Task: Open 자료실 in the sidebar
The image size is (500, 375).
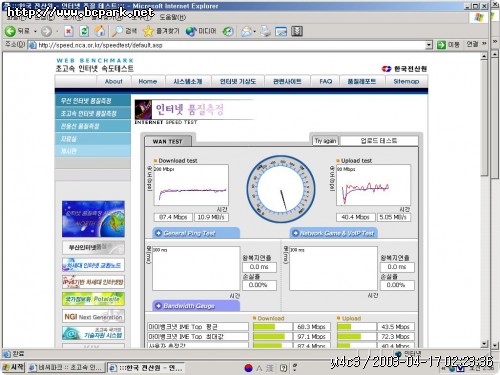Action: 93,139
